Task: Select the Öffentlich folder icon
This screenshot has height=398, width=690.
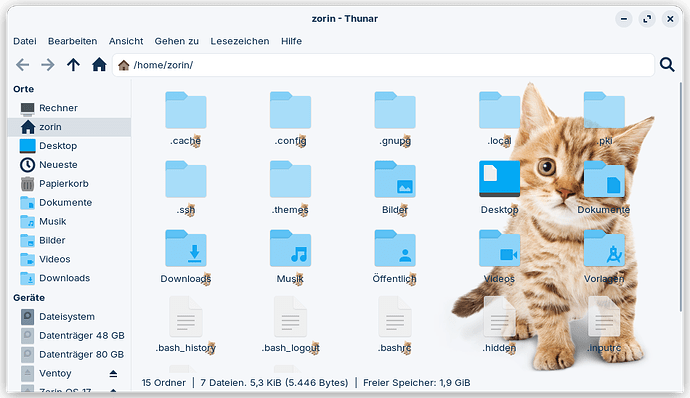Action: click(x=395, y=248)
